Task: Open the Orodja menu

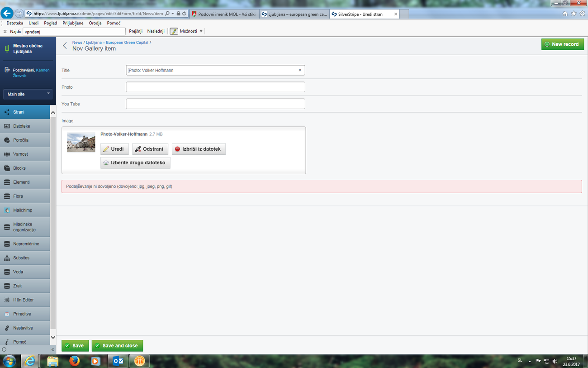Action: pyautogui.click(x=95, y=23)
